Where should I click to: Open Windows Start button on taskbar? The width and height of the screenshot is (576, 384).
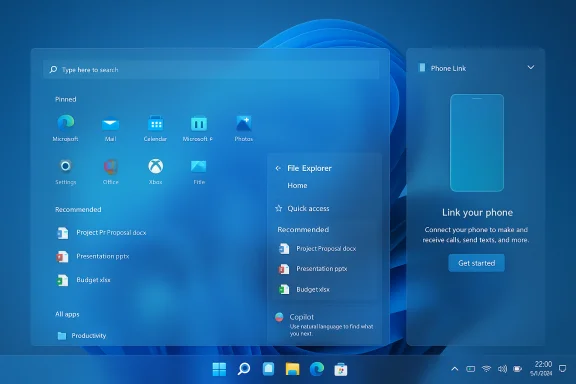coord(219,369)
